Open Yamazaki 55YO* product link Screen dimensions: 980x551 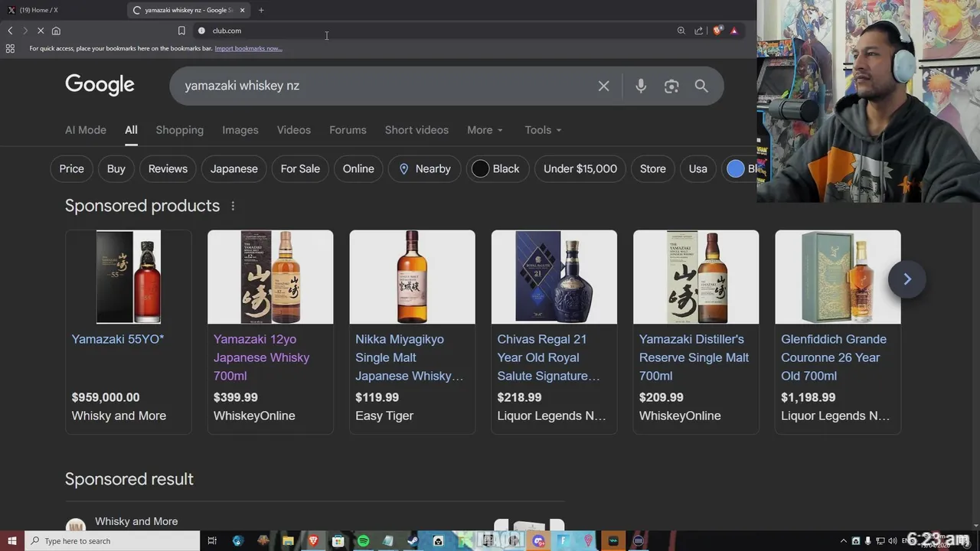(118, 339)
